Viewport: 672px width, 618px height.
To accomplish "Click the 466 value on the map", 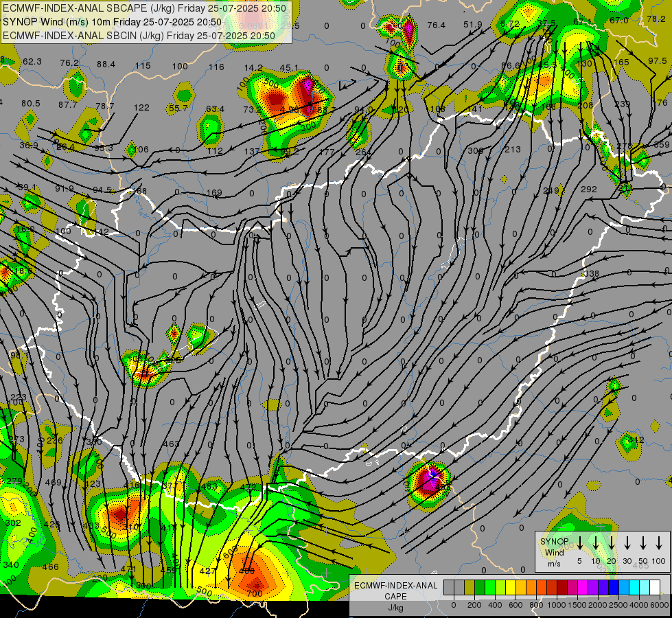I will (51, 567).
